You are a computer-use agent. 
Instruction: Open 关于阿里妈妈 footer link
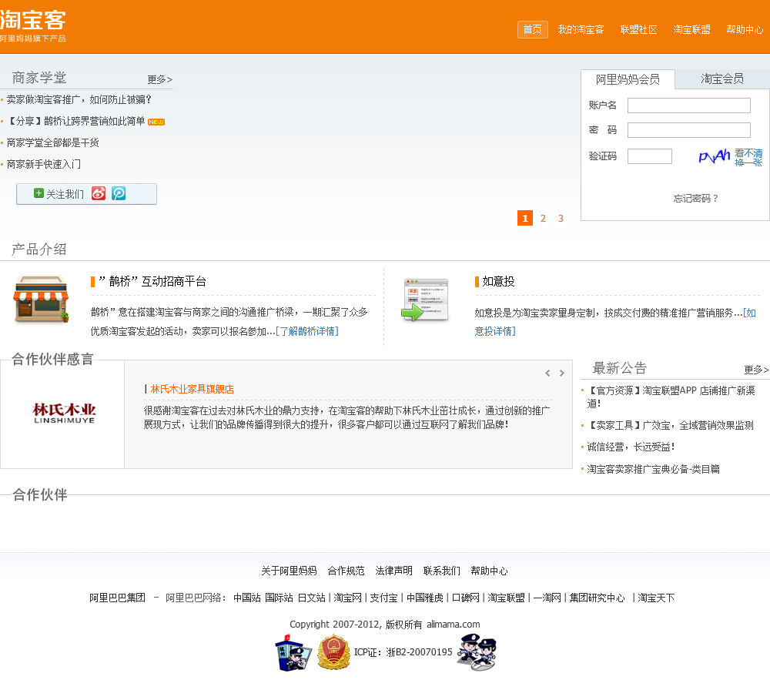point(289,571)
